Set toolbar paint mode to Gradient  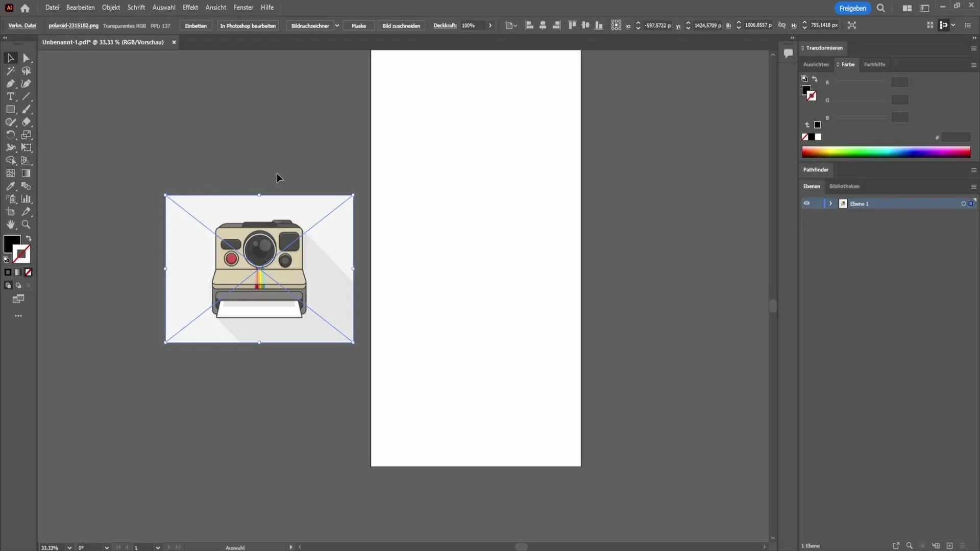click(x=18, y=272)
